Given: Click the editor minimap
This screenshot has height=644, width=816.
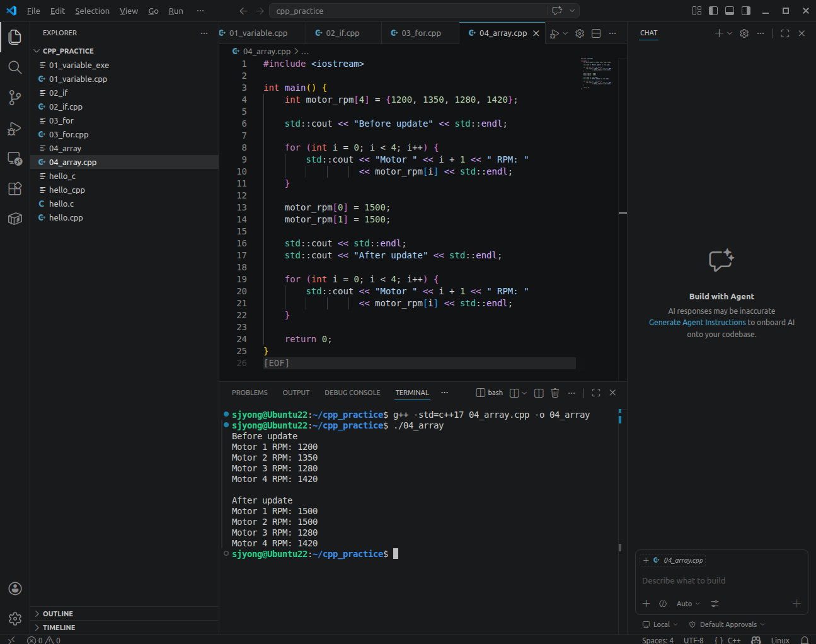Looking at the screenshot, I should pyautogui.click(x=596, y=74).
